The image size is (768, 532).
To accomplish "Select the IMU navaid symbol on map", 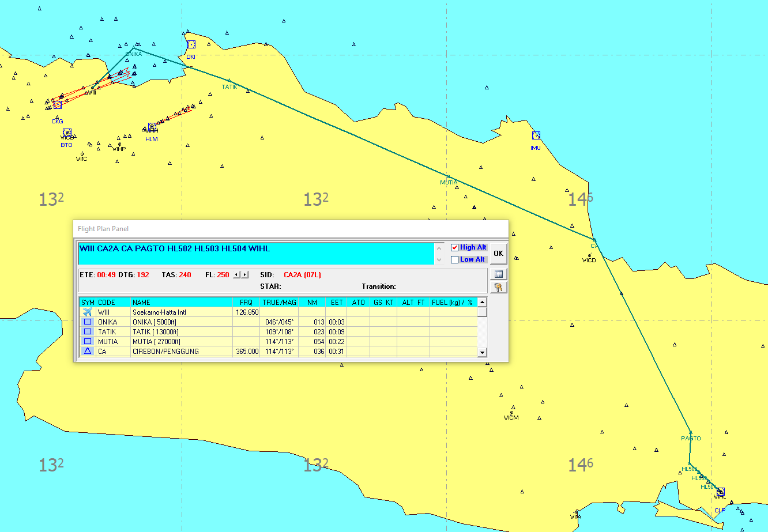I will point(536,135).
